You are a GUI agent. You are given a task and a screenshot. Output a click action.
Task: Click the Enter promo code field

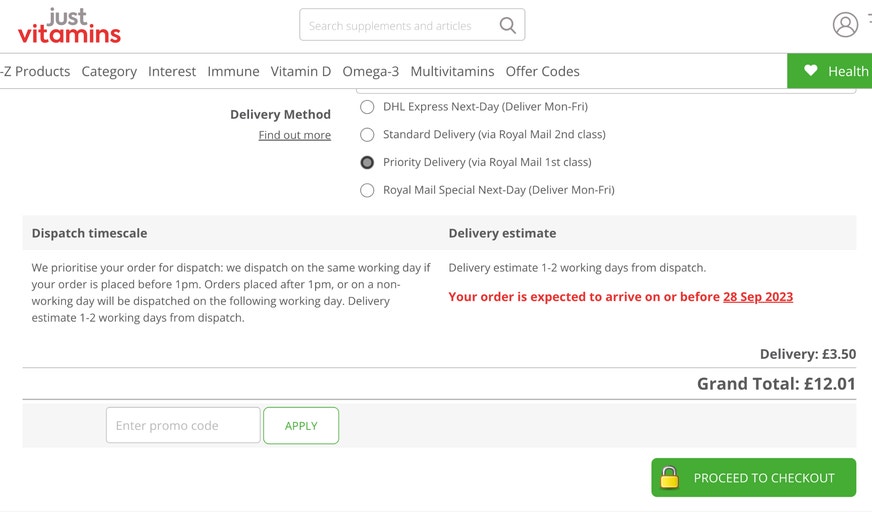point(183,425)
